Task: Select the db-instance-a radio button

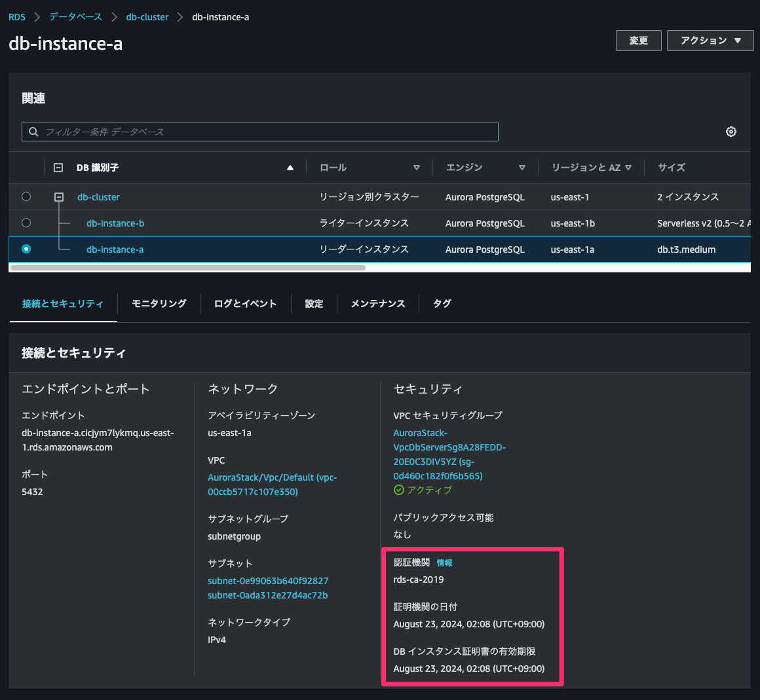Action: point(26,249)
